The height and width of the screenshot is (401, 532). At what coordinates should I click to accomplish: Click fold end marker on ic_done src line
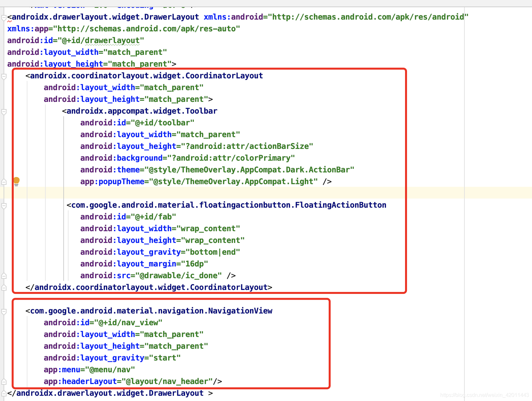tap(4, 276)
